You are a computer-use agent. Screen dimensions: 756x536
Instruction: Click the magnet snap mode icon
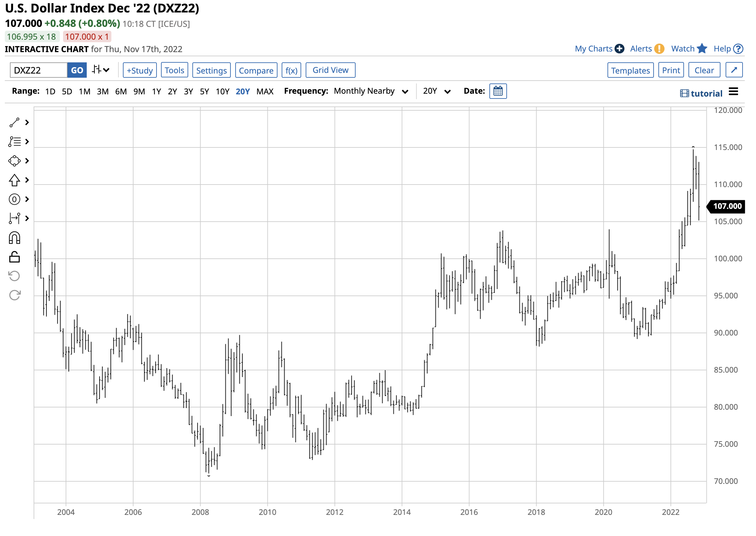14,238
